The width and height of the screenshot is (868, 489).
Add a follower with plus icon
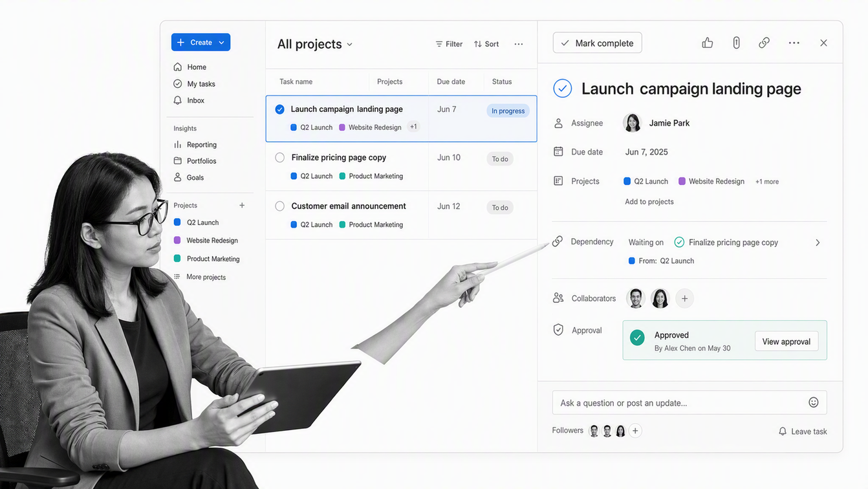pos(635,431)
